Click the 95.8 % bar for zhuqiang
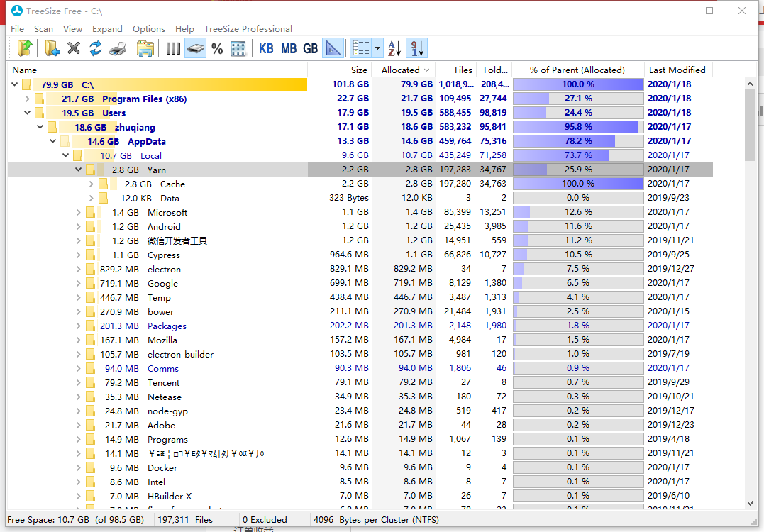Screen dimensions: 764x532 click(x=578, y=127)
